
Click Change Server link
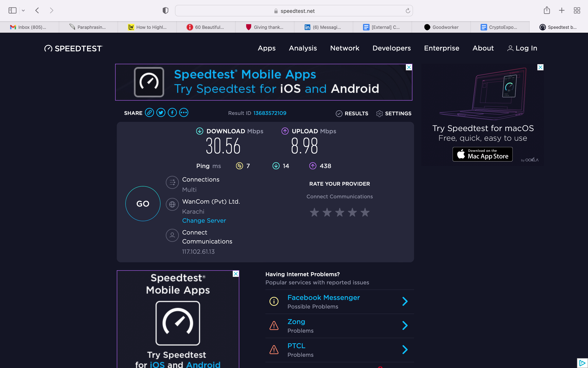(204, 221)
